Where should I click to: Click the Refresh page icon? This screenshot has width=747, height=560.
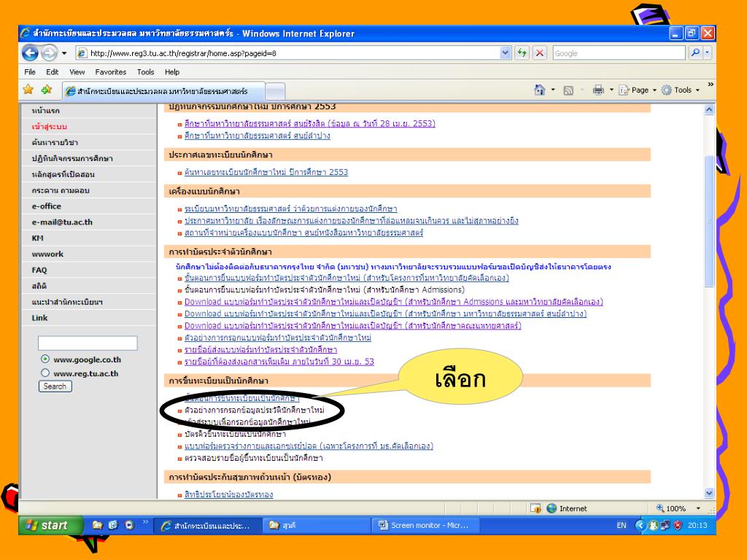[x=522, y=52]
